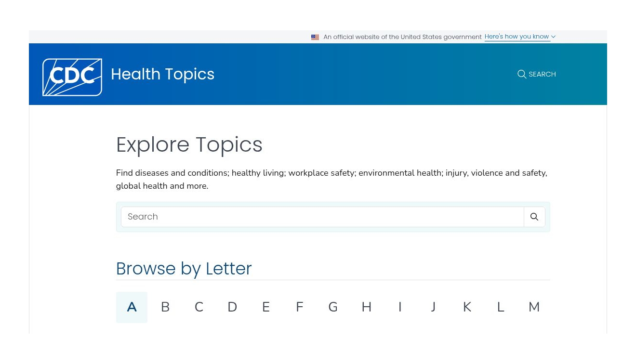
Task: Focus the topic Search input field
Action: pos(322,217)
